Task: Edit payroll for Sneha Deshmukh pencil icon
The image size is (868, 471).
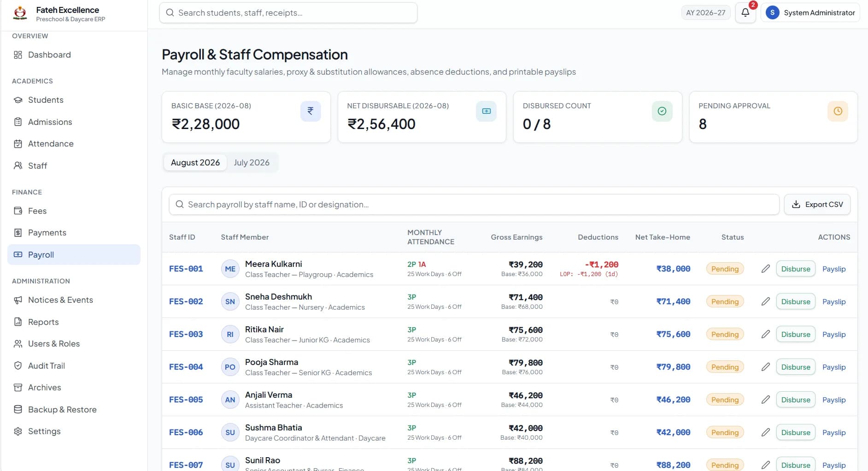Action: (x=765, y=301)
